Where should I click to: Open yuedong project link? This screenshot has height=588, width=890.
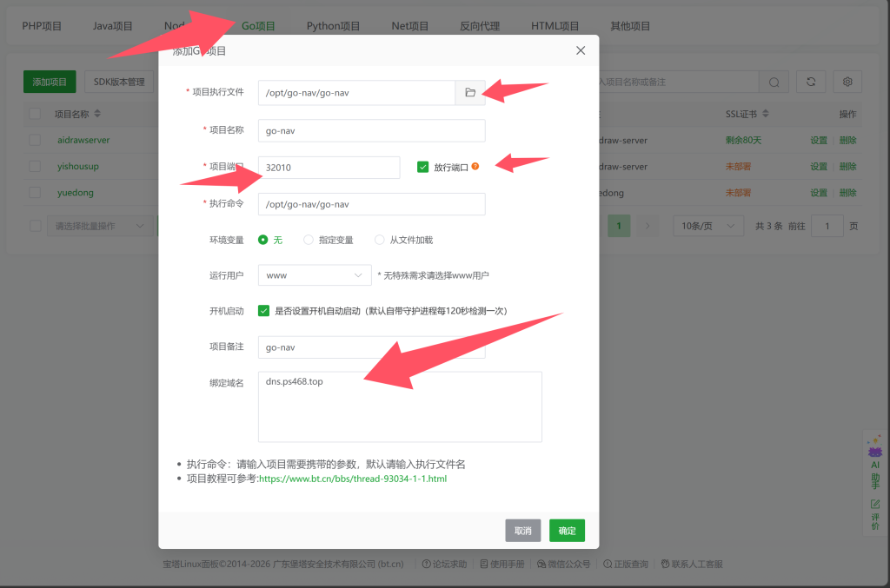(76, 192)
